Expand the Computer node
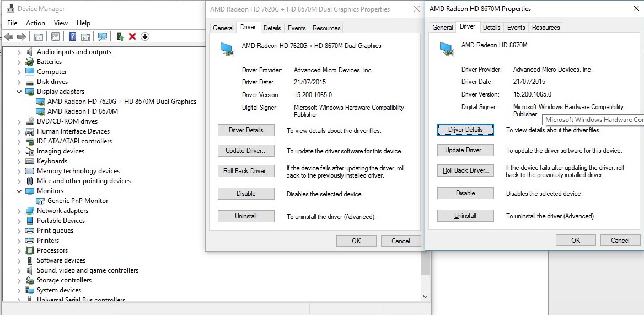This screenshot has height=315, width=644. point(19,72)
